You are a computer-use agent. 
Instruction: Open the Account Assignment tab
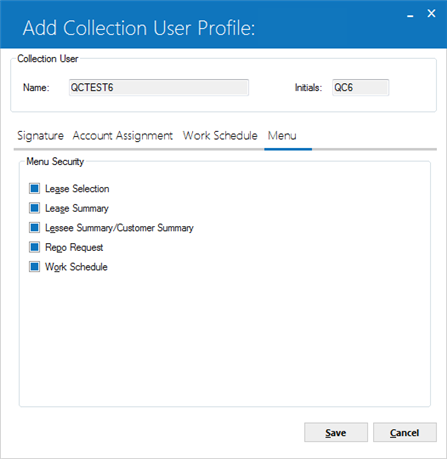pos(123,136)
